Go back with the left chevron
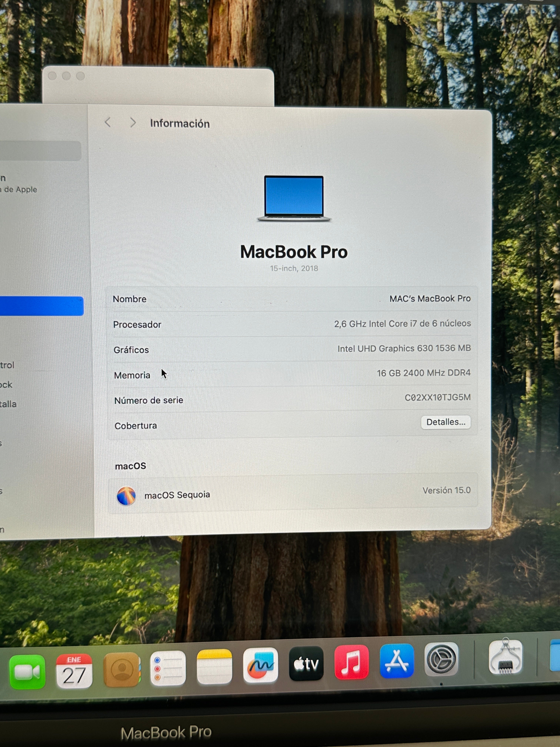This screenshot has height=747, width=560. [108, 122]
